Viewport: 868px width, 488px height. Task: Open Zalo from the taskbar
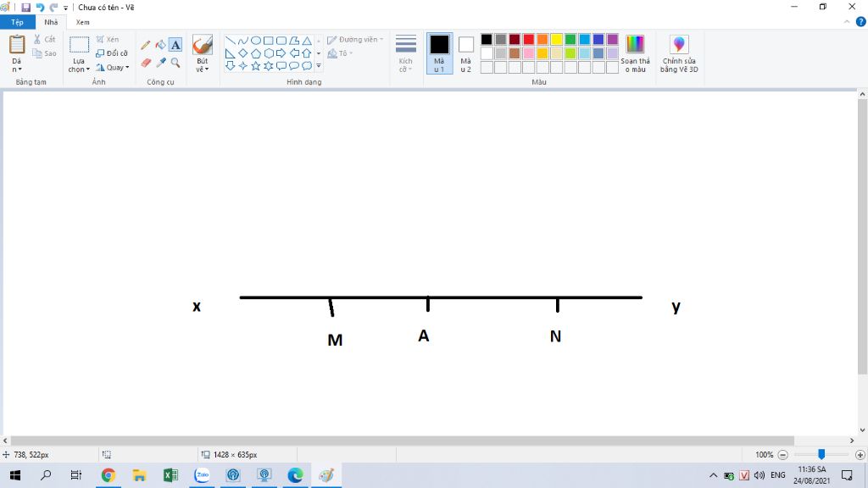point(202,475)
